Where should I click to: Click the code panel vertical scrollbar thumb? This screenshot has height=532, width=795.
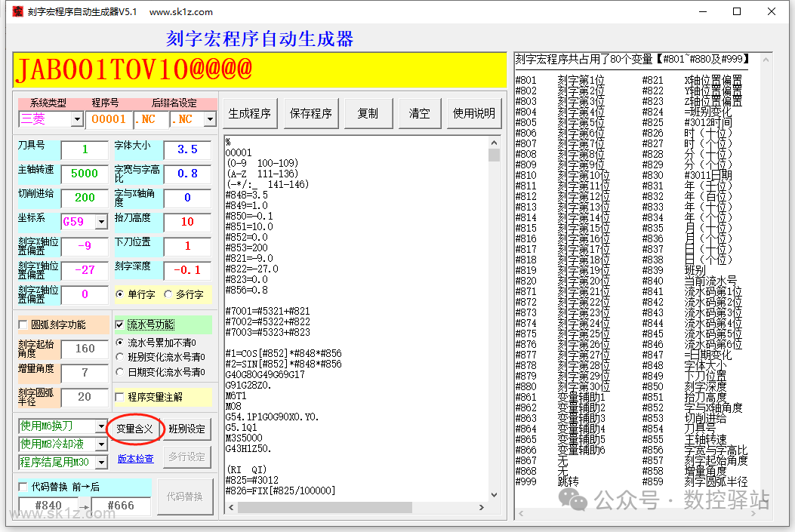495,155
